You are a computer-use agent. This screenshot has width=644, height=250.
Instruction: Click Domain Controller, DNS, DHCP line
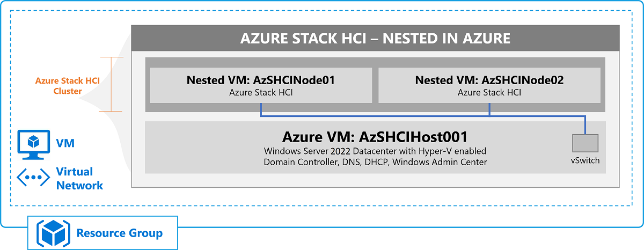click(x=375, y=161)
